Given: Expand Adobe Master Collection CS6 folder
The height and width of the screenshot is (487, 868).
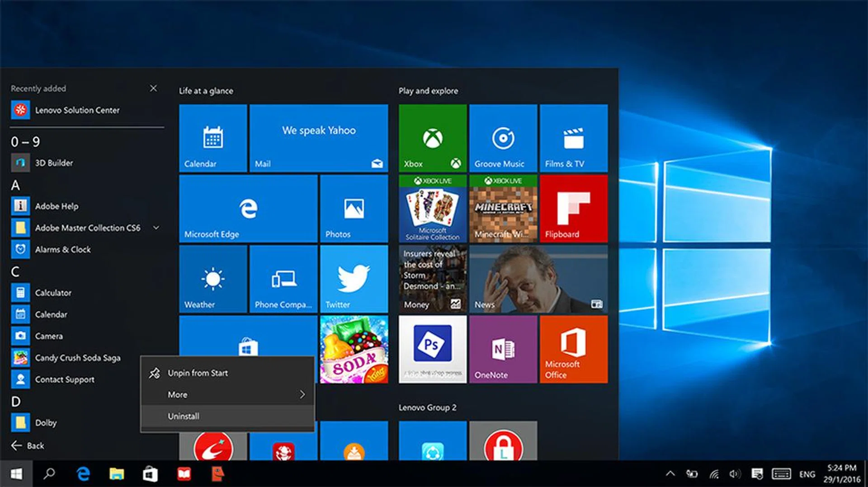Looking at the screenshot, I should pos(156,228).
